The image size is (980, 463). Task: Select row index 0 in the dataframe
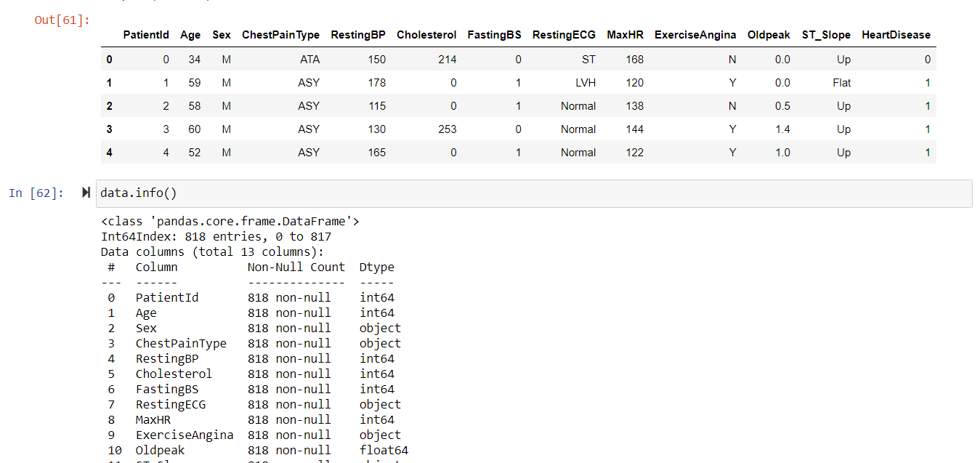tap(109, 59)
